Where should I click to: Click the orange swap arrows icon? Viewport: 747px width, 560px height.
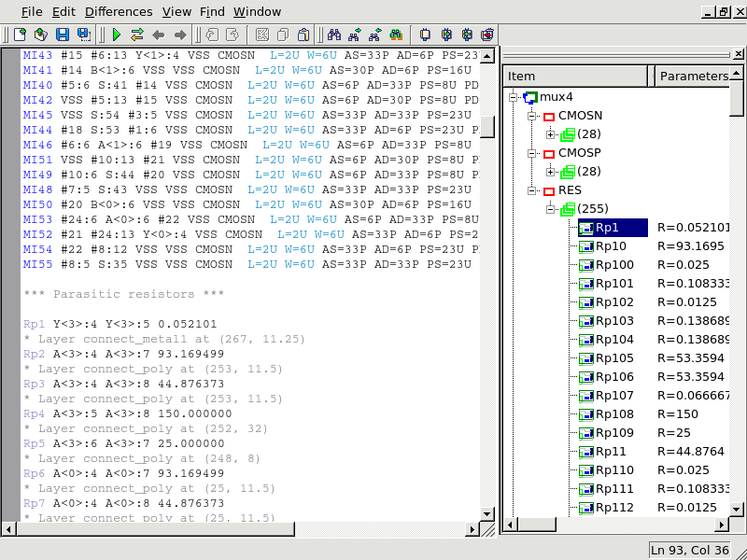tap(137, 35)
